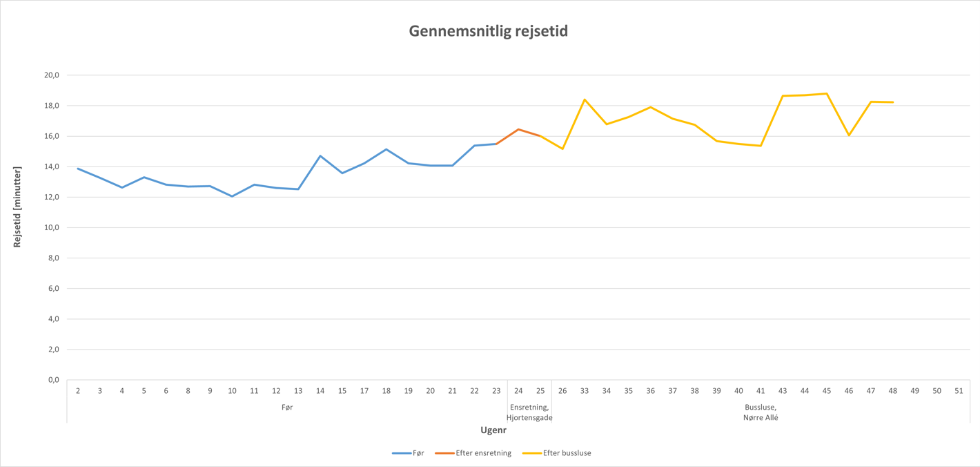Select the "20,0" value on the vertical axis
This screenshot has width=980, height=467.
[x=52, y=75]
